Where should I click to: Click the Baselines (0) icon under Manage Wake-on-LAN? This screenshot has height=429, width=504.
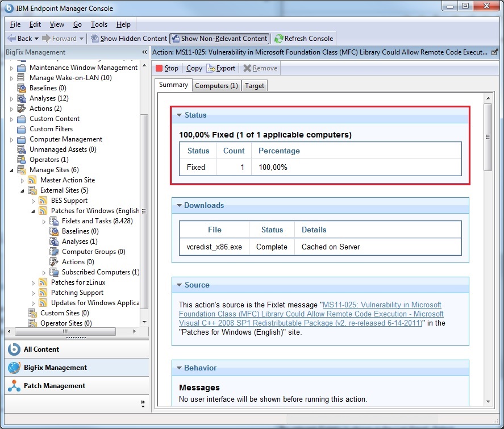pos(22,88)
